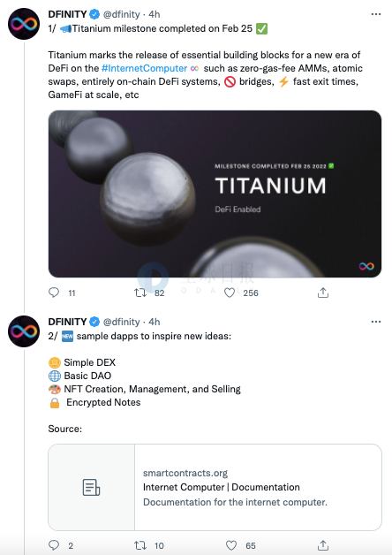This screenshot has width=392, height=555.
Task: Open more options on first tweet
Action: tap(376, 14)
